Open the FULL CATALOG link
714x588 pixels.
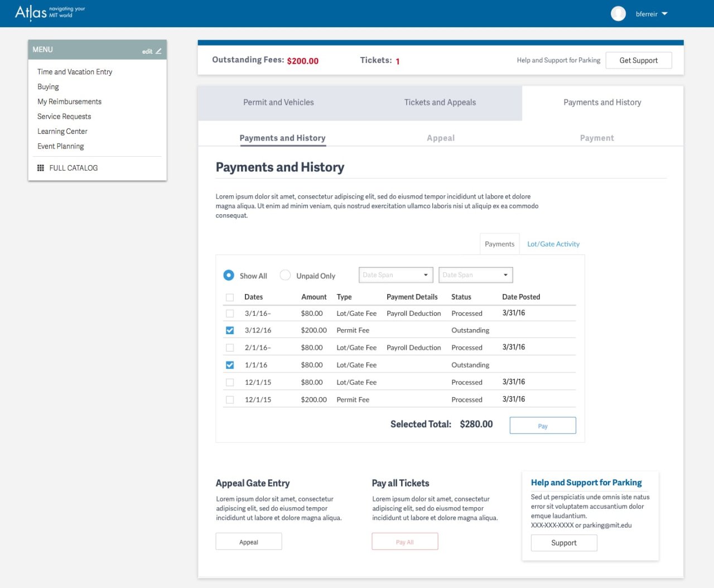point(73,168)
